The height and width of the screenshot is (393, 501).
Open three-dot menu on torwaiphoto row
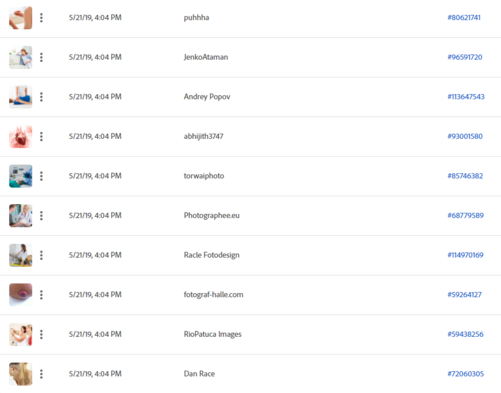[x=41, y=176]
